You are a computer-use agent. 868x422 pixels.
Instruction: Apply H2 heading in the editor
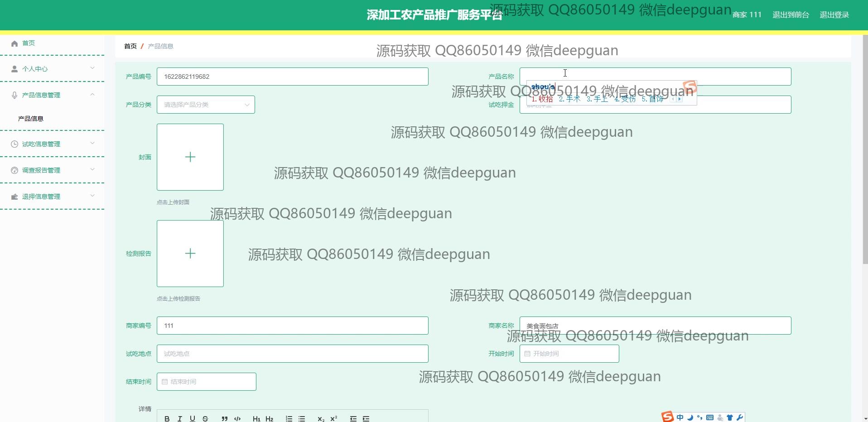tap(269, 419)
